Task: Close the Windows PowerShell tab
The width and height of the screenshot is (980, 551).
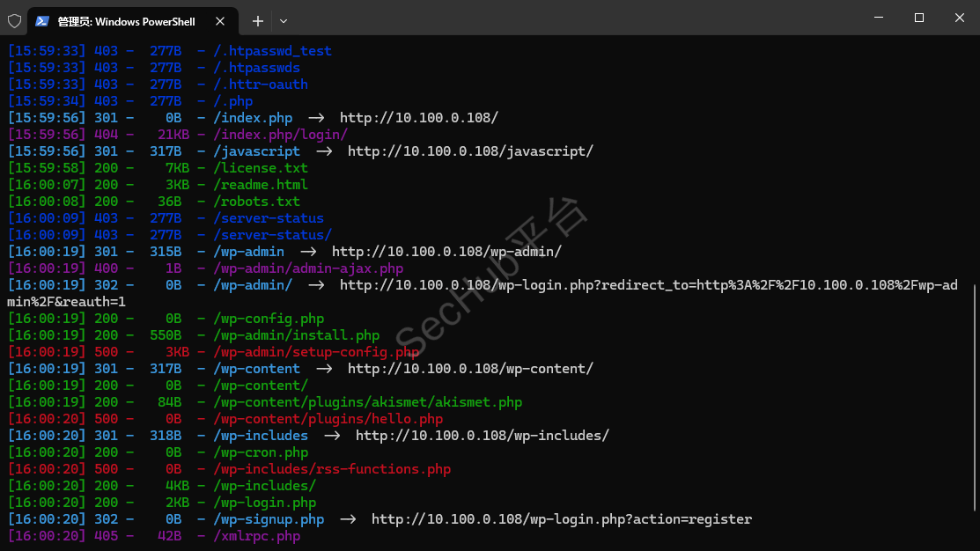Action: coord(220,21)
